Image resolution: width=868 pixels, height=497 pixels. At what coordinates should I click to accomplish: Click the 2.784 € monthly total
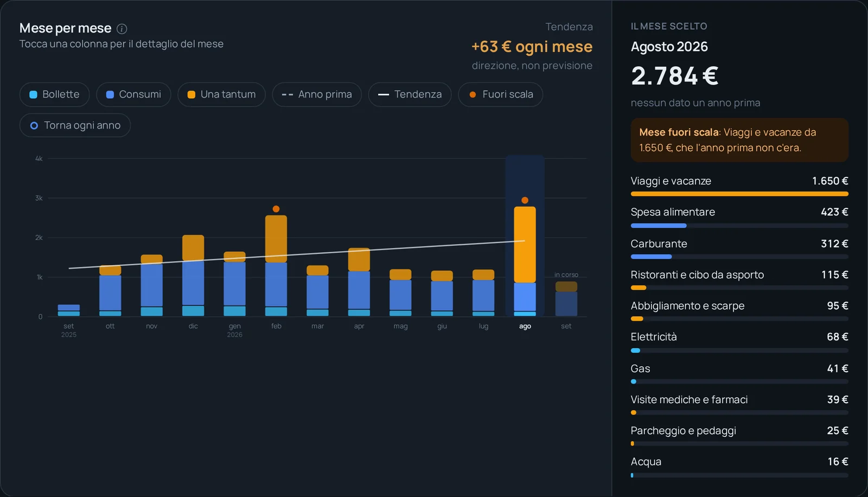click(x=675, y=75)
